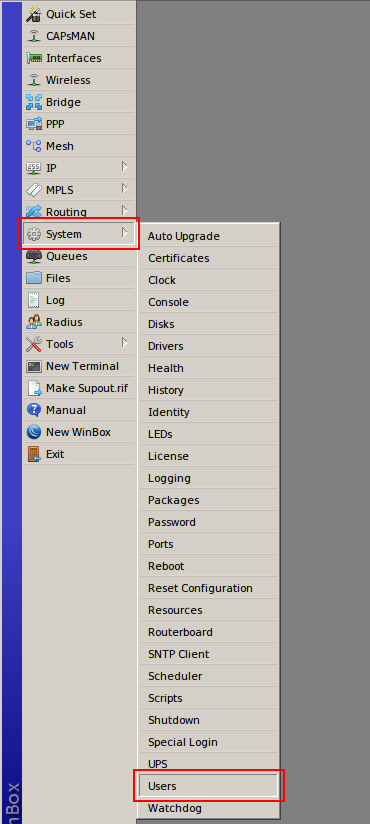Expand the Routing submenu arrow
This screenshot has width=370, height=824.
(125, 210)
